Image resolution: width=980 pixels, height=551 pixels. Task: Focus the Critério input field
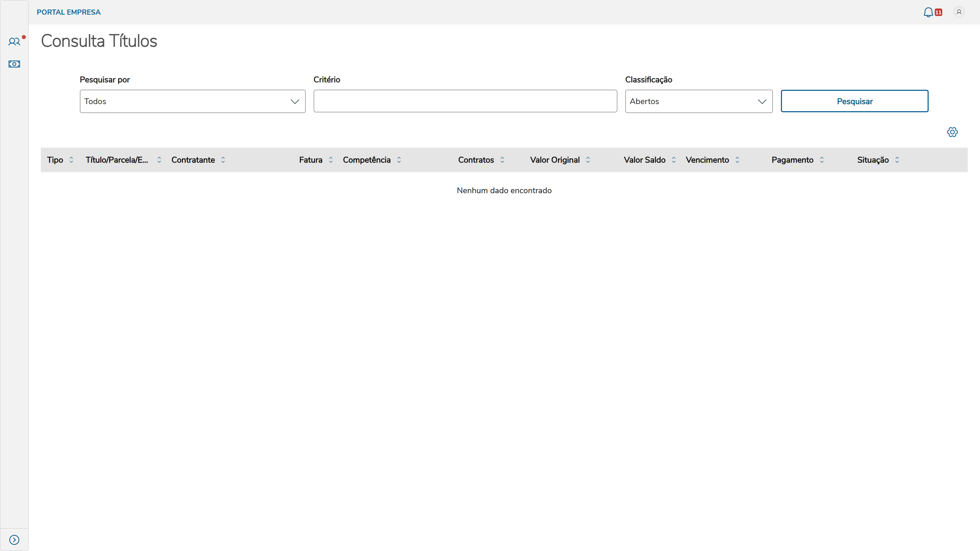coord(465,101)
